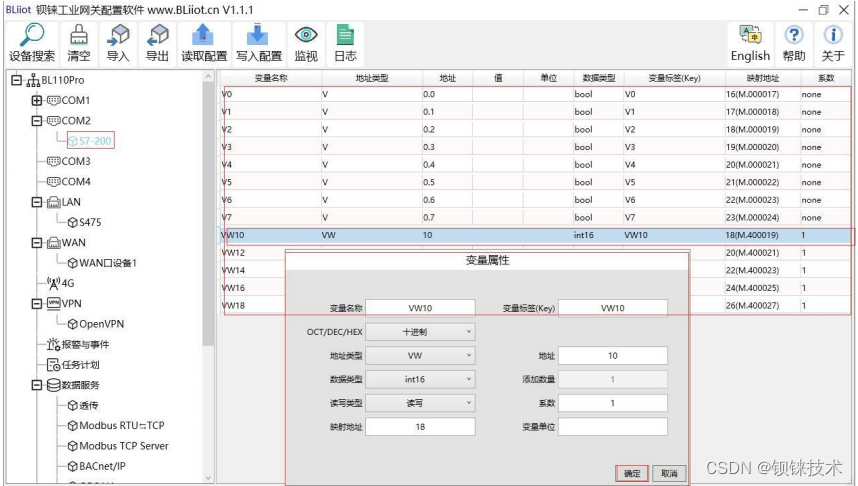Open the 帮助 help icon
The width and height of the screenshot is (858, 486).
794,34
